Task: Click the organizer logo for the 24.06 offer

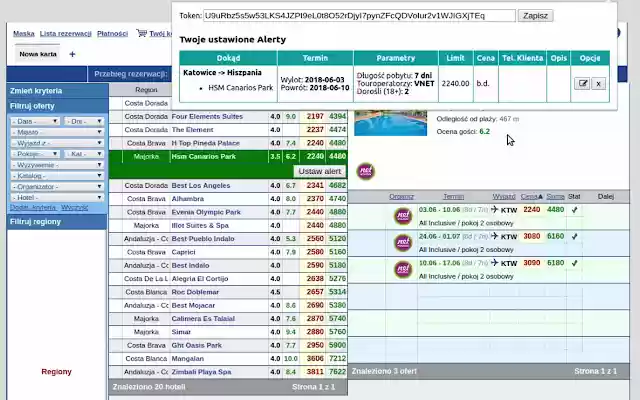Action: 402,243
